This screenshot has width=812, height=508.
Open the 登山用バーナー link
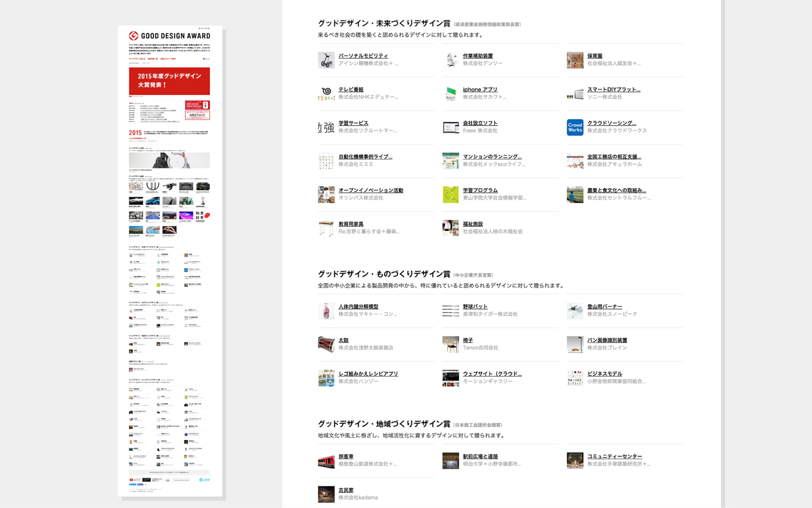coord(604,306)
